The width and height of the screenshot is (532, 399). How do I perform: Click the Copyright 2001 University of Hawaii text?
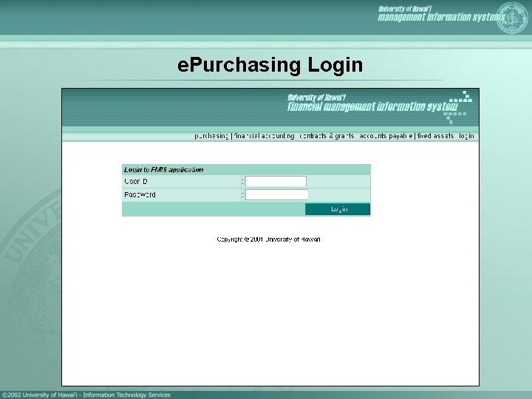pos(268,239)
